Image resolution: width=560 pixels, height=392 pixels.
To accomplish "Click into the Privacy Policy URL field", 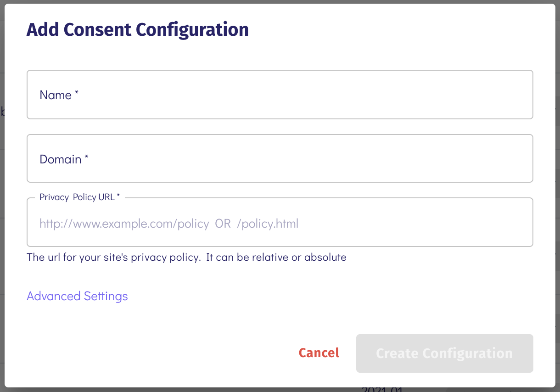I will point(280,224).
